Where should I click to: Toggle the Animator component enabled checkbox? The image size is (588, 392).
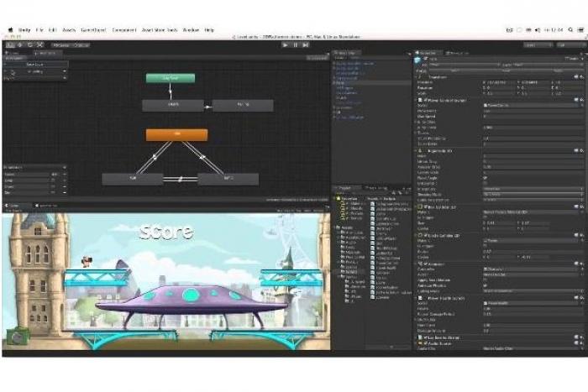pyautogui.click(x=424, y=262)
